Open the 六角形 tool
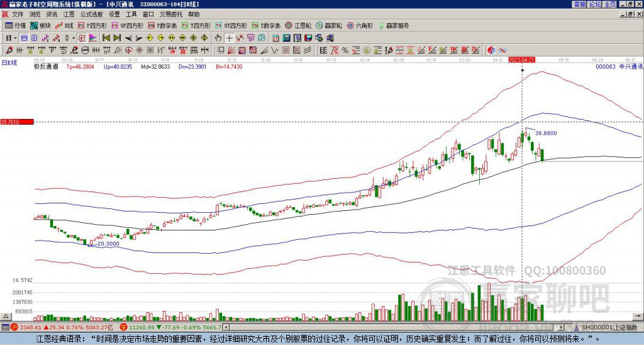This screenshot has height=345, width=644. click(360, 25)
